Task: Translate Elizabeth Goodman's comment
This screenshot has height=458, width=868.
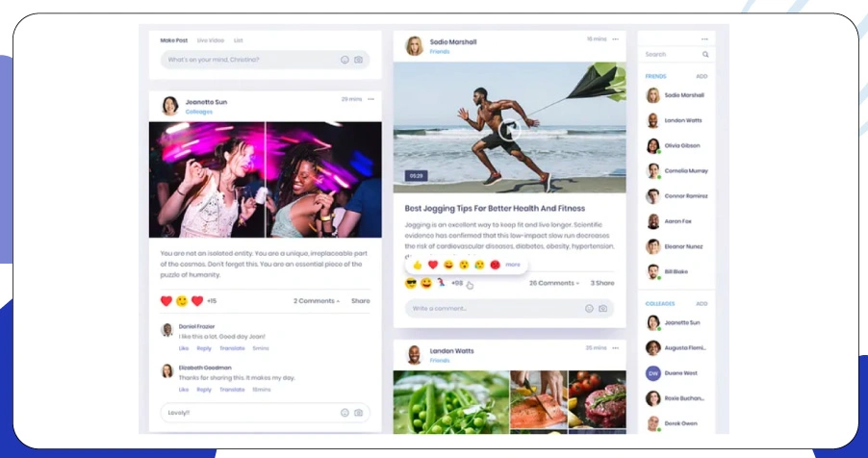Action: 232,390
